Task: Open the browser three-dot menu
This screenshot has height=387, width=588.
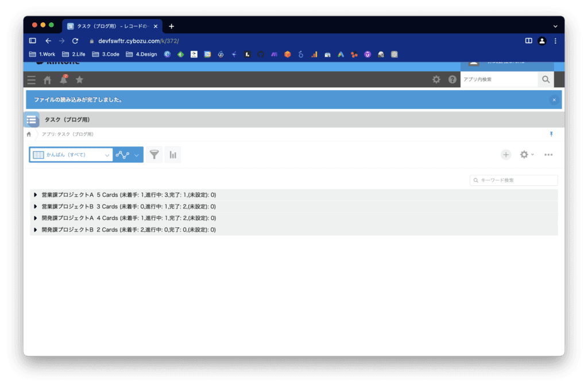Action: pyautogui.click(x=555, y=41)
